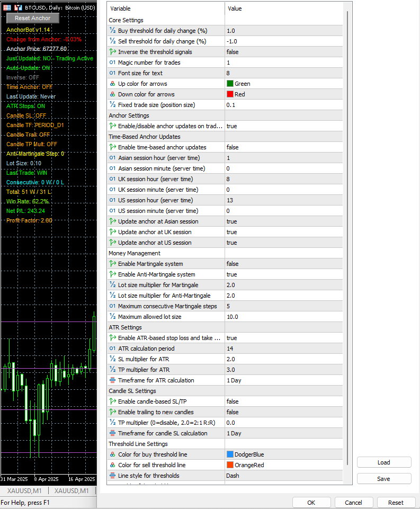
Task: Click double-type icon for Lot size multiplier for Anti-Martingale
Action: click(113, 296)
